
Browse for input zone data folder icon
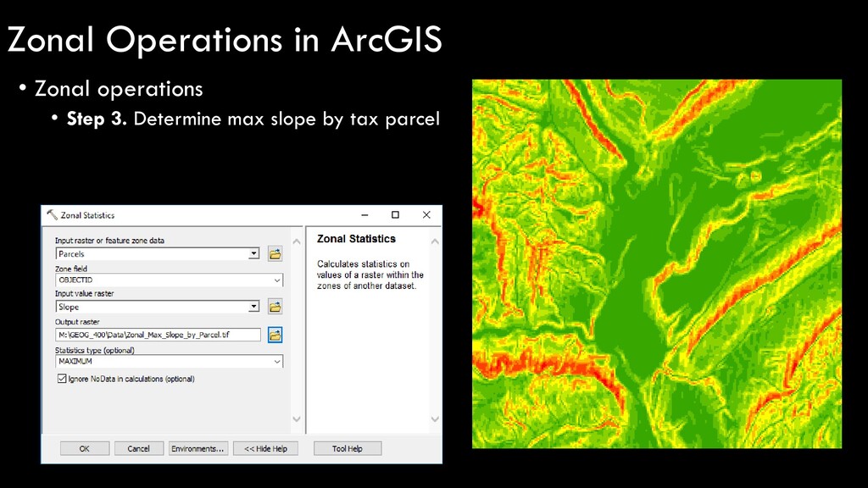click(x=275, y=254)
